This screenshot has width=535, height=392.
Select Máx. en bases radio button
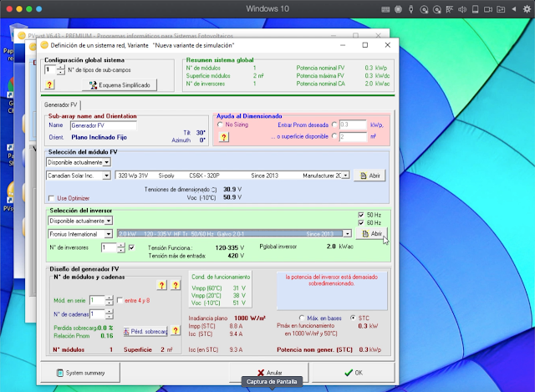pos(302,318)
